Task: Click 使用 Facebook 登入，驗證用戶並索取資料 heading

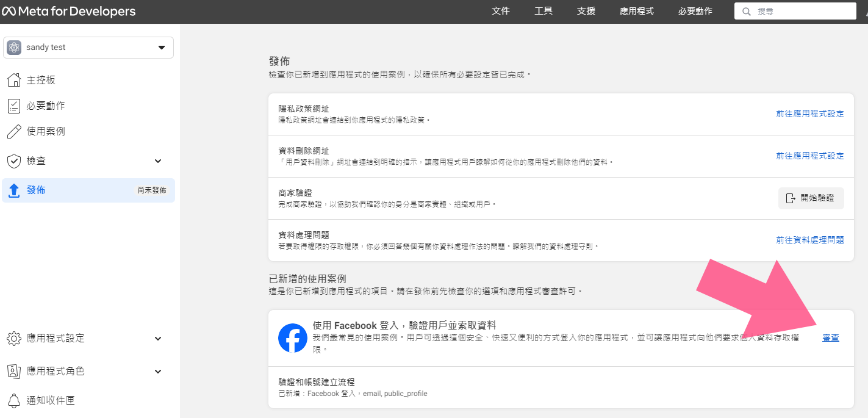Action: pyautogui.click(x=404, y=326)
